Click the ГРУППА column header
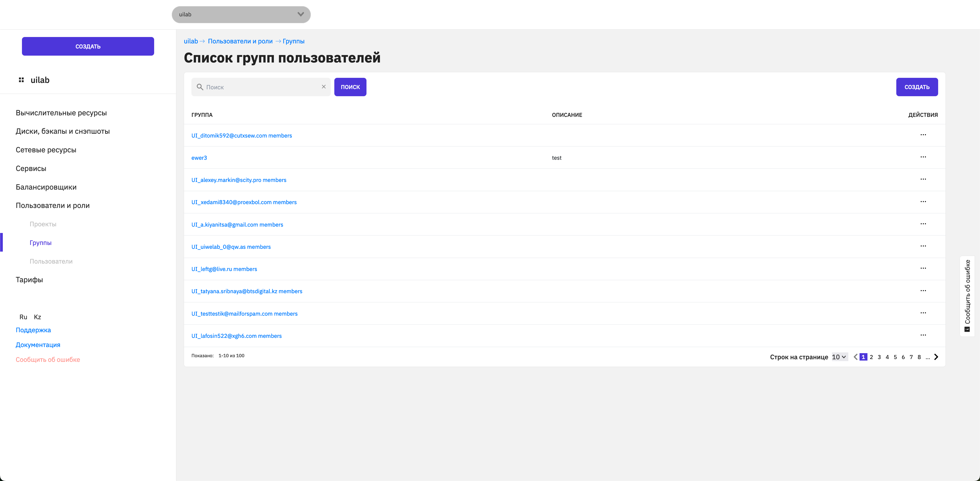Screen dimensions: 980x481 pyautogui.click(x=202, y=115)
